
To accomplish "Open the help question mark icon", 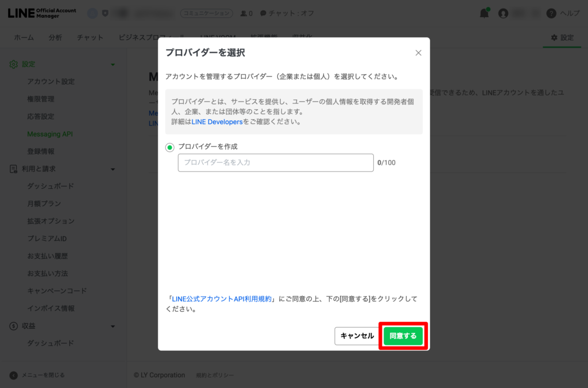I will (551, 13).
